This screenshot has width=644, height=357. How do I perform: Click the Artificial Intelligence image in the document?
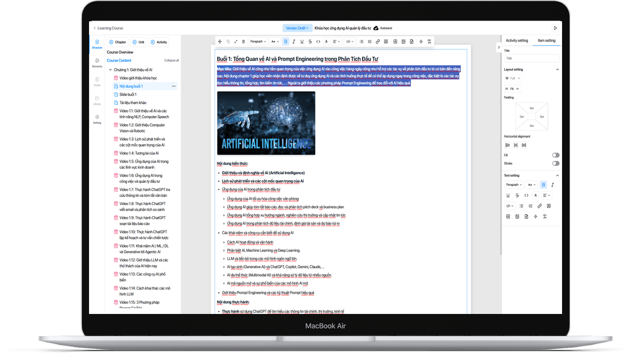pyautogui.click(x=266, y=123)
